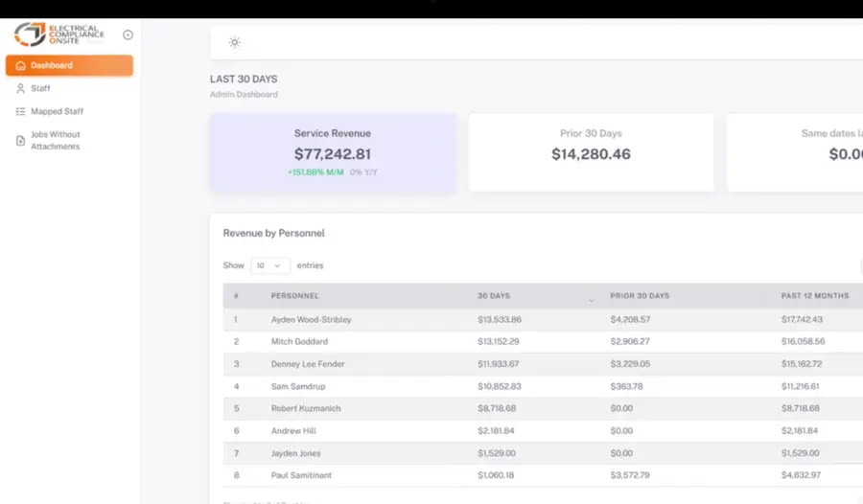
Task: Toggle light/dark theme sun icon
Action: click(x=235, y=42)
